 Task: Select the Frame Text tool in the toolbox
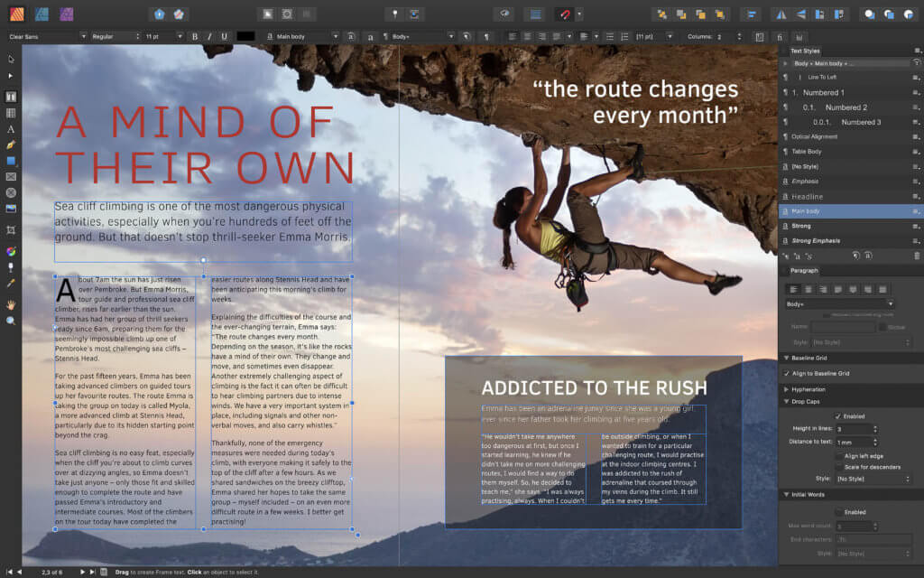pyautogui.click(x=11, y=97)
